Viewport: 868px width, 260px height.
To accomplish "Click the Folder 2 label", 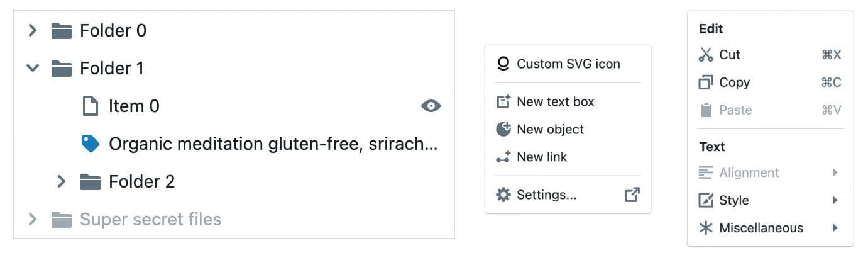I will [x=141, y=182].
